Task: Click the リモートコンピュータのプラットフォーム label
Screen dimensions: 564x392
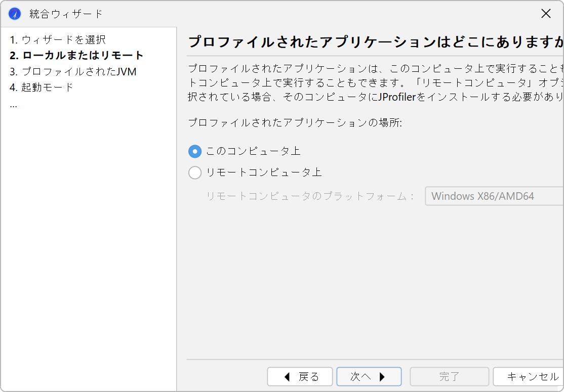Action: (x=311, y=196)
